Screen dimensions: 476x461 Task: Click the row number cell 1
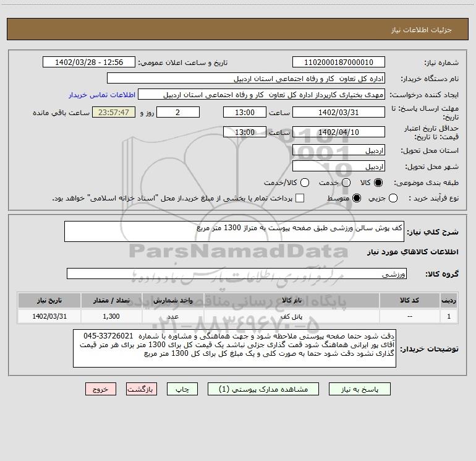[x=449, y=316]
